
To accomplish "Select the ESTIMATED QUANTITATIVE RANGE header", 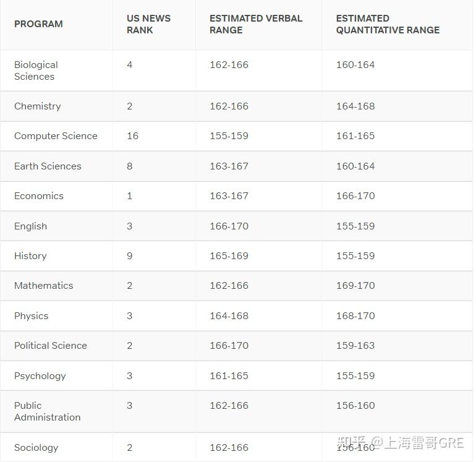I will coord(388,24).
